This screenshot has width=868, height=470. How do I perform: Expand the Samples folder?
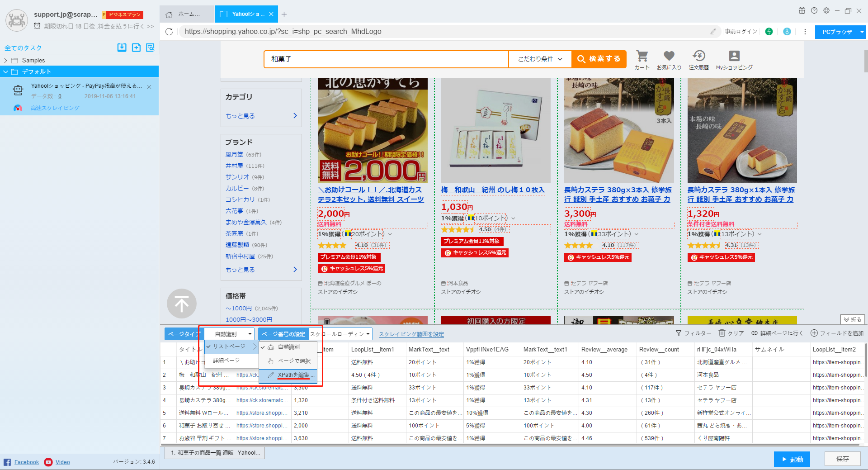click(5, 60)
